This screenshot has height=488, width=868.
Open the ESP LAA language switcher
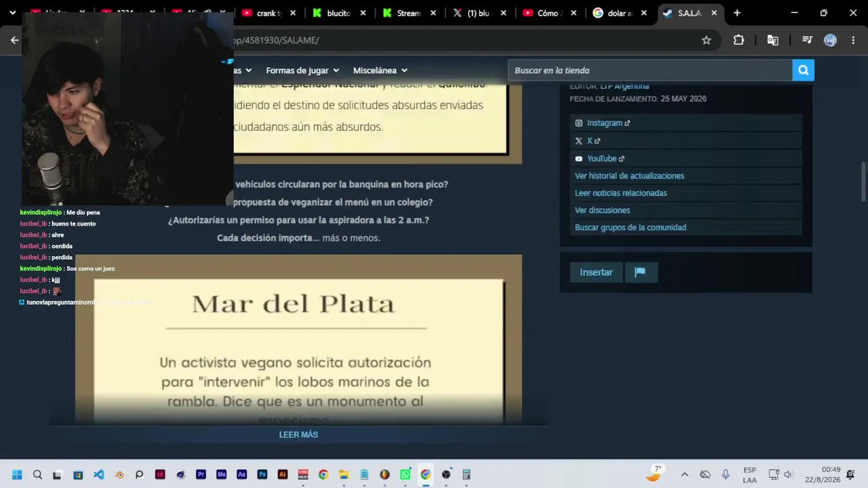click(x=749, y=474)
